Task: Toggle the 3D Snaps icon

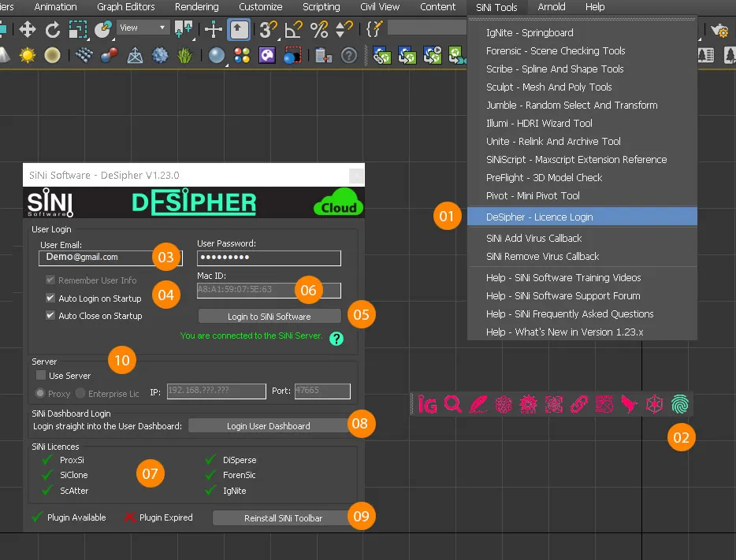Action: click(x=269, y=30)
